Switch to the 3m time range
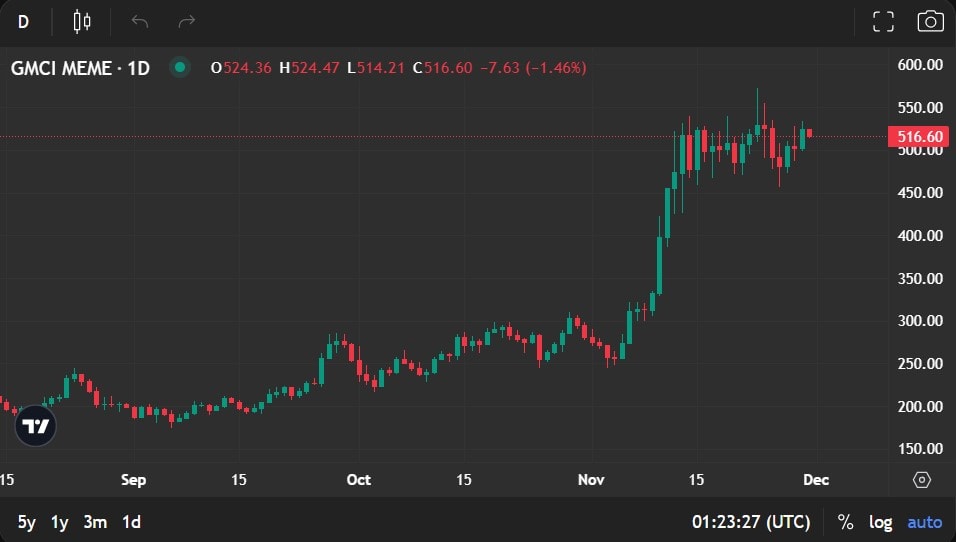The image size is (956, 542). [x=95, y=522]
